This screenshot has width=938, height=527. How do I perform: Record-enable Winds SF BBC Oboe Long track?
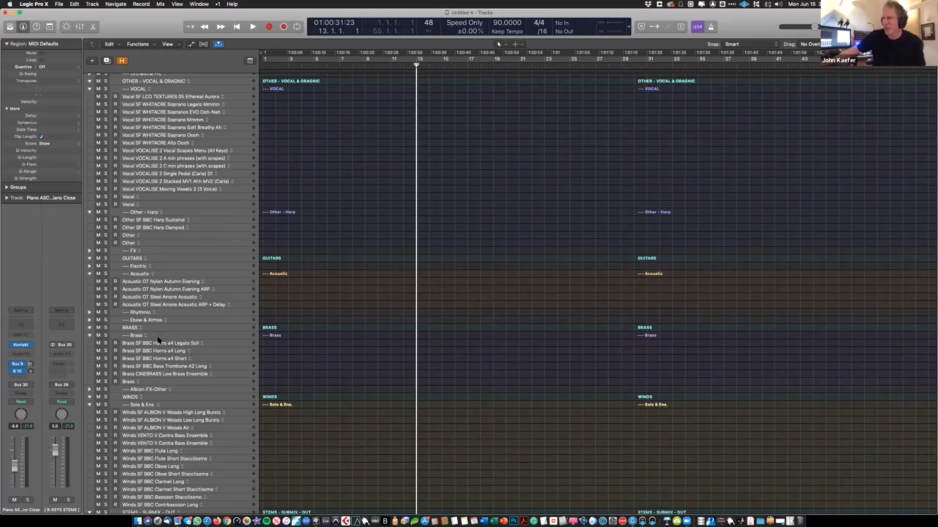click(114, 466)
